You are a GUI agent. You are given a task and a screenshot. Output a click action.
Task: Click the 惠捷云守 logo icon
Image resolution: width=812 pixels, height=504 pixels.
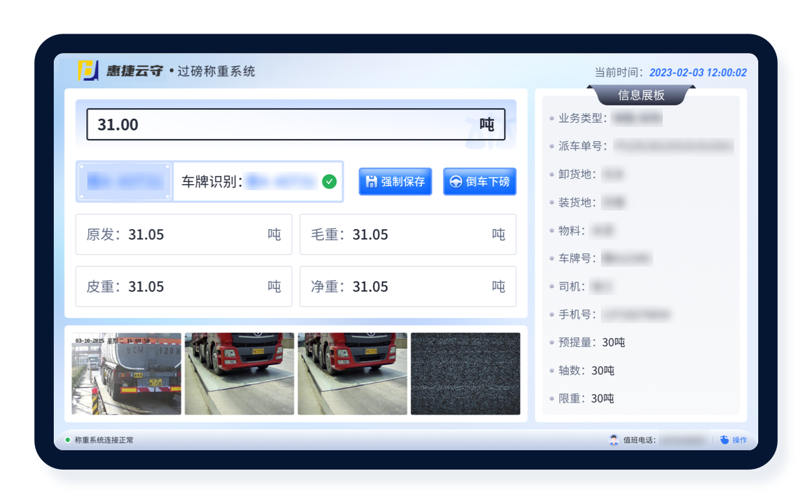(x=88, y=71)
